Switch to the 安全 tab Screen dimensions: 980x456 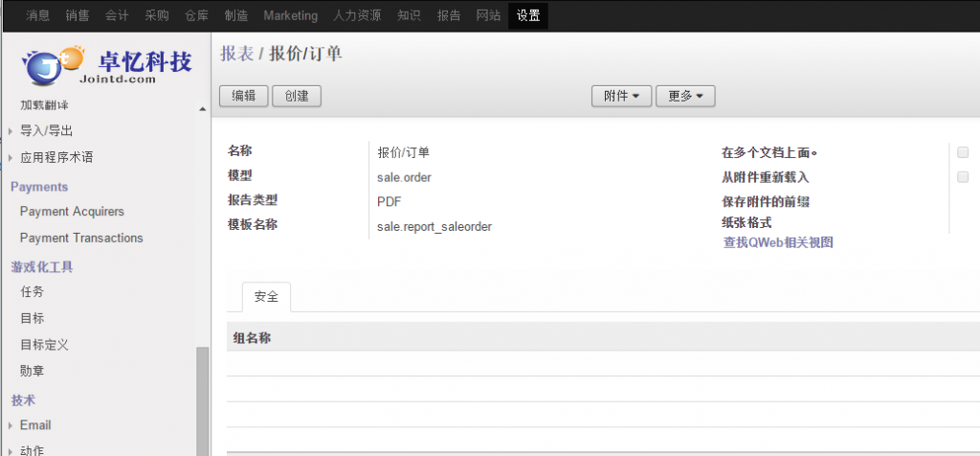point(266,298)
